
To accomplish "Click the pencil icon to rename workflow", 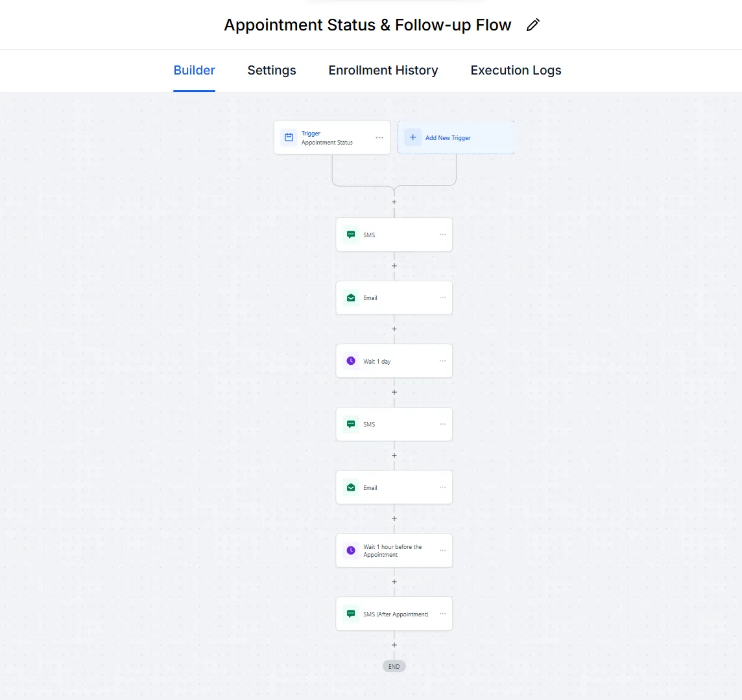I will coord(533,25).
